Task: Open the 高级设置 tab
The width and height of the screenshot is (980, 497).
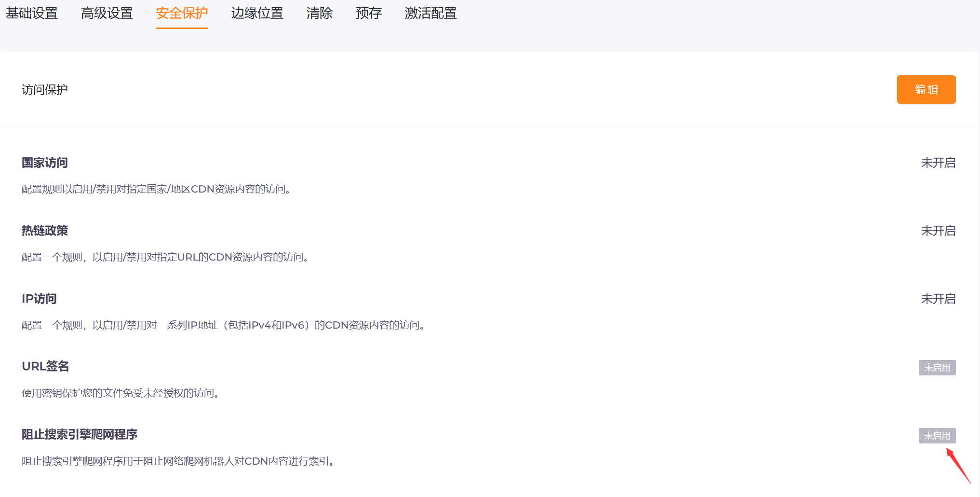Action: [x=107, y=14]
